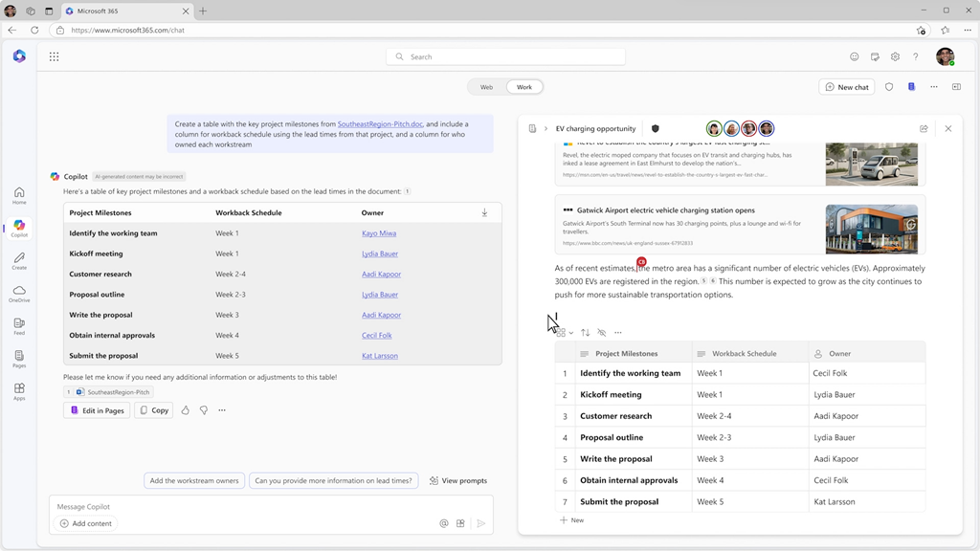
Task: Click the share icon in page panel
Action: pyautogui.click(x=924, y=128)
